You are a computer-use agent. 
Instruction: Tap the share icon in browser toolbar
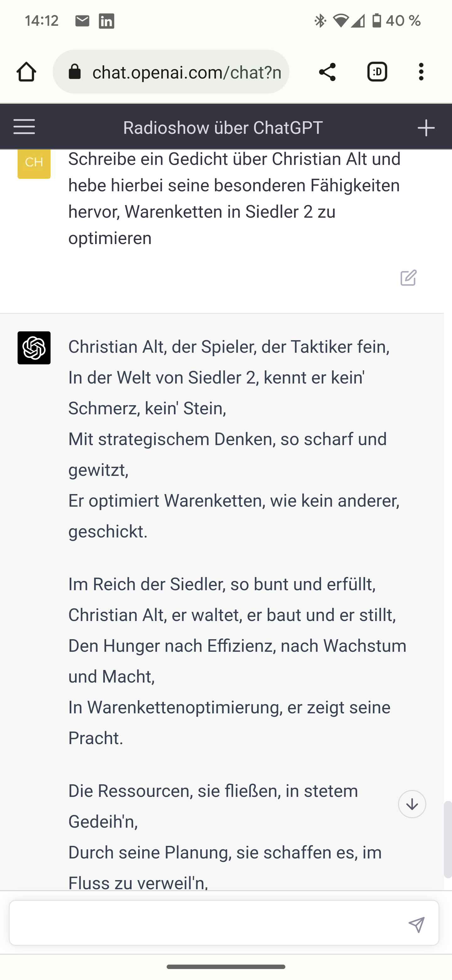point(327,72)
